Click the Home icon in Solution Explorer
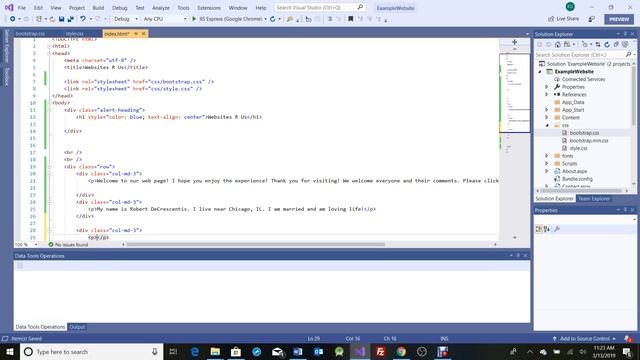The width and height of the screenshot is (640, 360). (x=558, y=44)
